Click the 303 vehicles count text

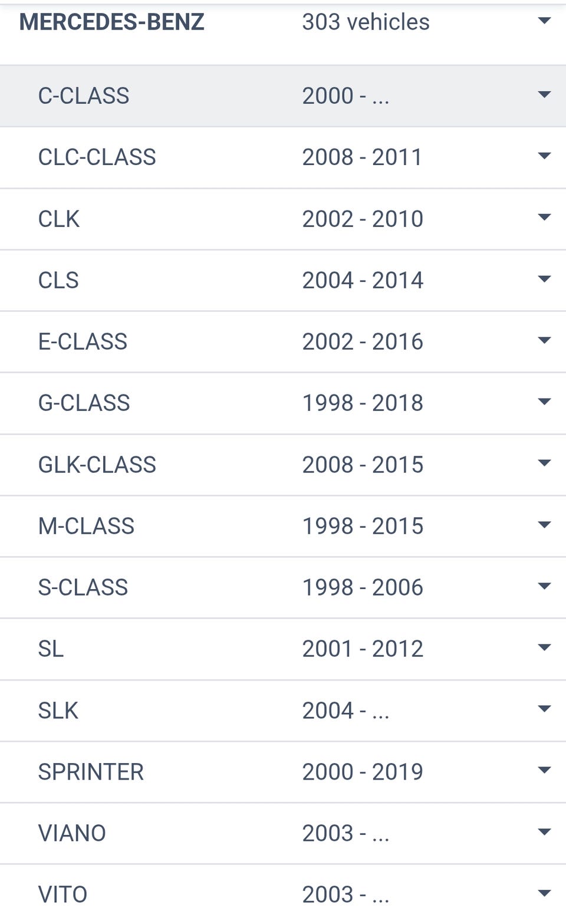pyautogui.click(x=366, y=22)
